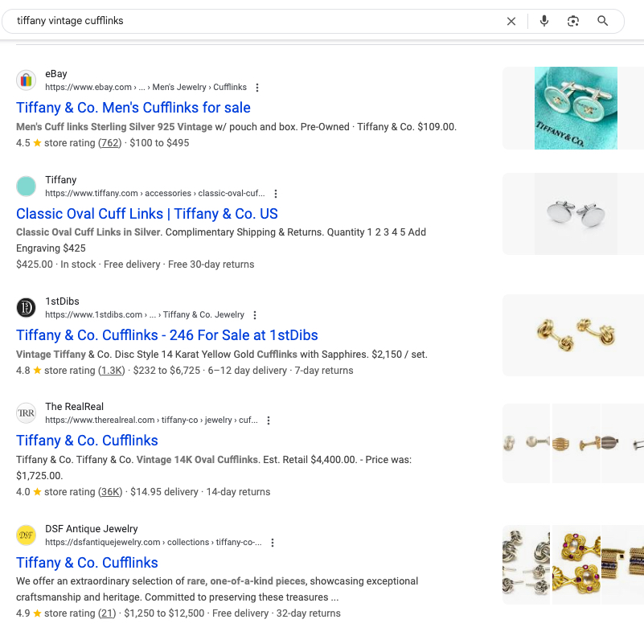
Task: View the DSF gold floral ruby cufflinks thumbnail
Action: click(x=576, y=564)
